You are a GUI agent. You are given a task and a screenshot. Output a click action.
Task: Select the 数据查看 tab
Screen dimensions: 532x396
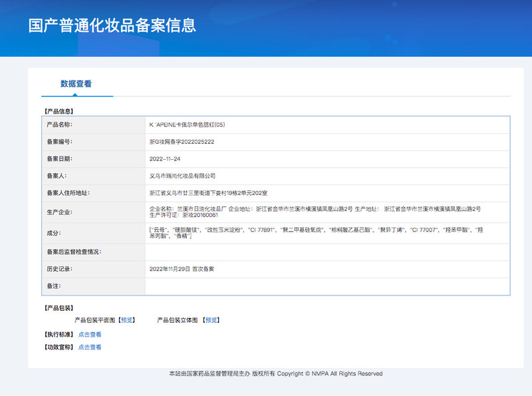(76, 84)
